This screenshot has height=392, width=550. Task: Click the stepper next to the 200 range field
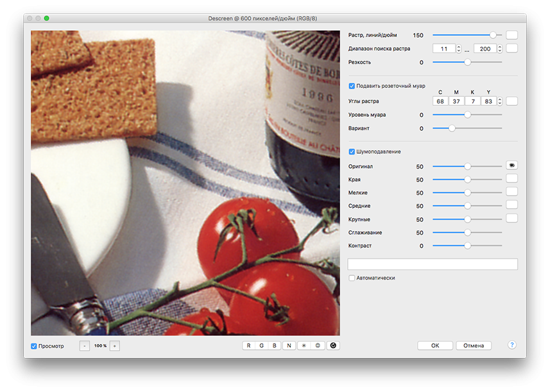[x=500, y=49]
